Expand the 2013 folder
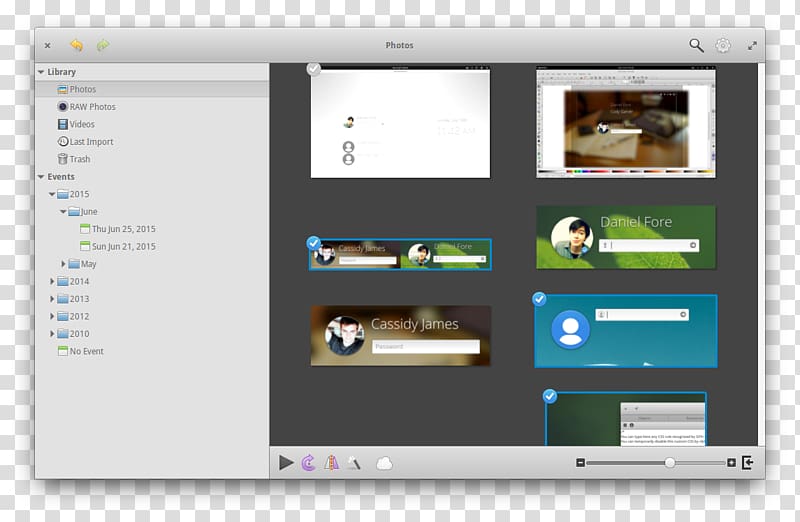The height and width of the screenshot is (522, 800). (52, 299)
